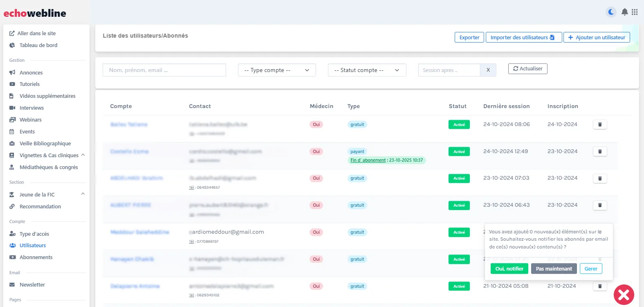The image size is (644, 307).
Task: Click the Events calendar icon
Action: [x=12, y=131]
